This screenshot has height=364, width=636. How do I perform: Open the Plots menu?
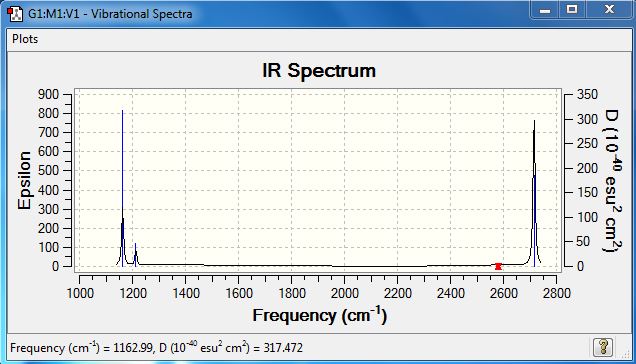point(25,39)
